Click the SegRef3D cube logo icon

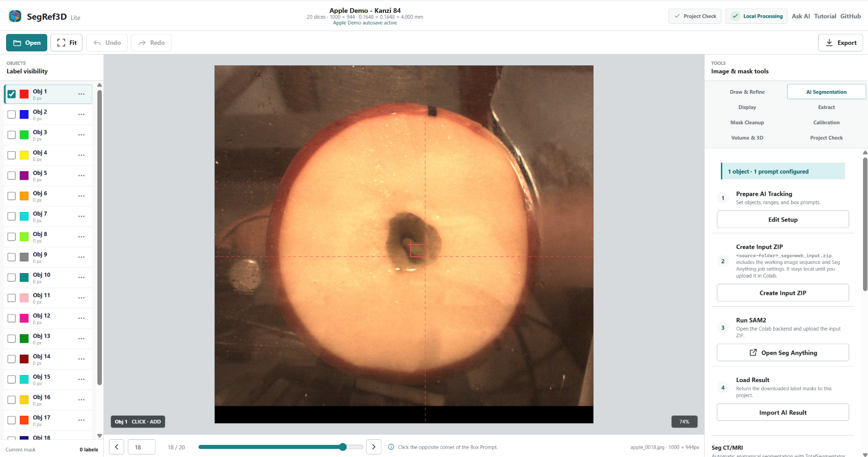click(x=15, y=16)
